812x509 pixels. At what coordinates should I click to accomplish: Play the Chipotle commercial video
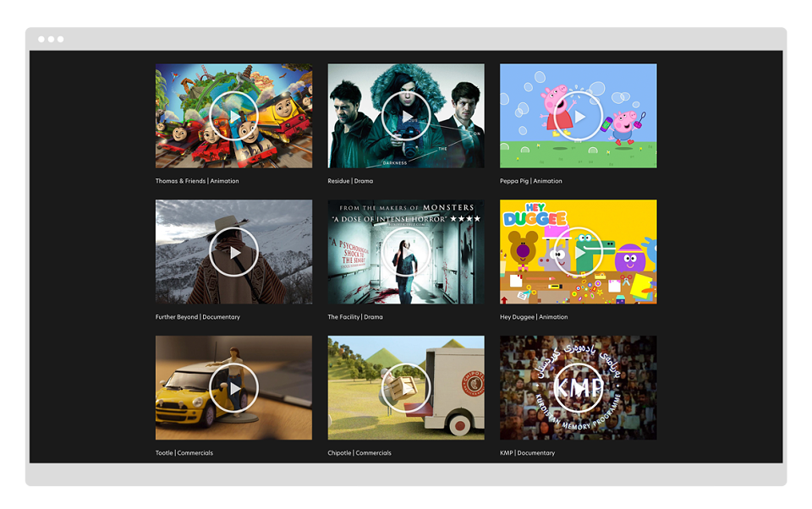[406, 388]
